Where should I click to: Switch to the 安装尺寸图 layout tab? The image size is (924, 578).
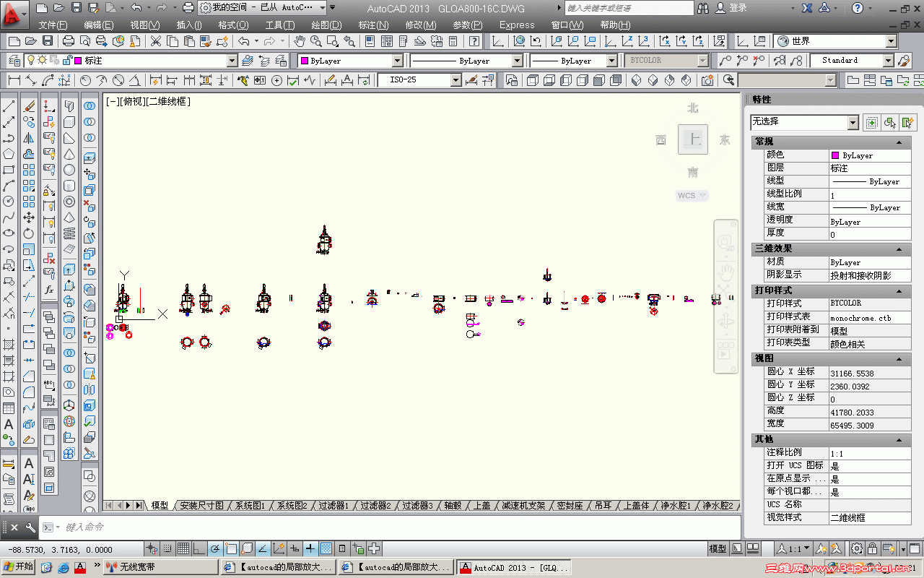click(201, 506)
